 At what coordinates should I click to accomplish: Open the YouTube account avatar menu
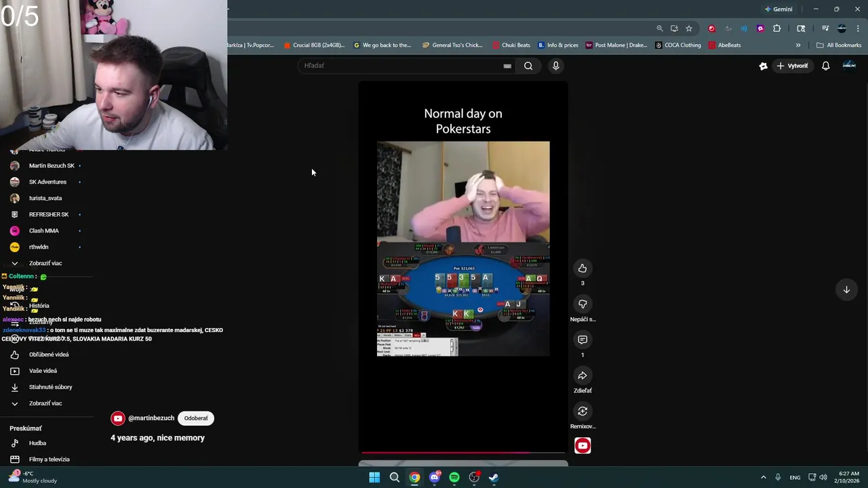point(849,66)
